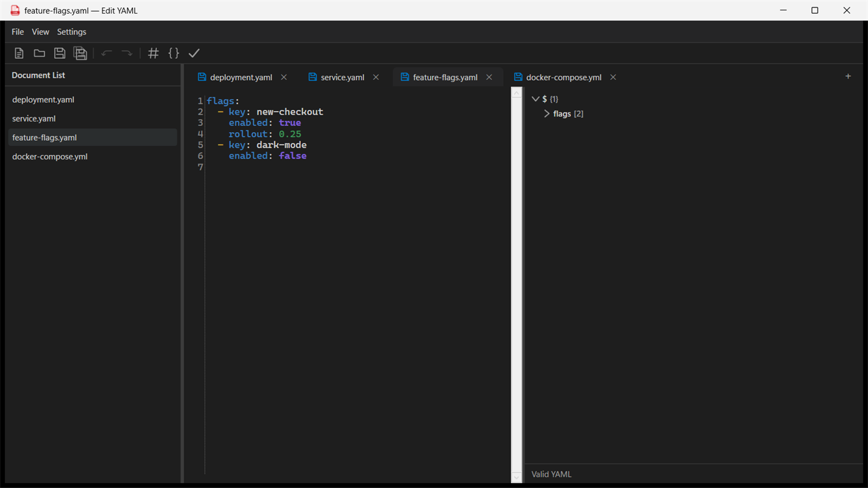Close the deployment.yaml tab
This screenshot has height=488, width=868.
(x=284, y=77)
